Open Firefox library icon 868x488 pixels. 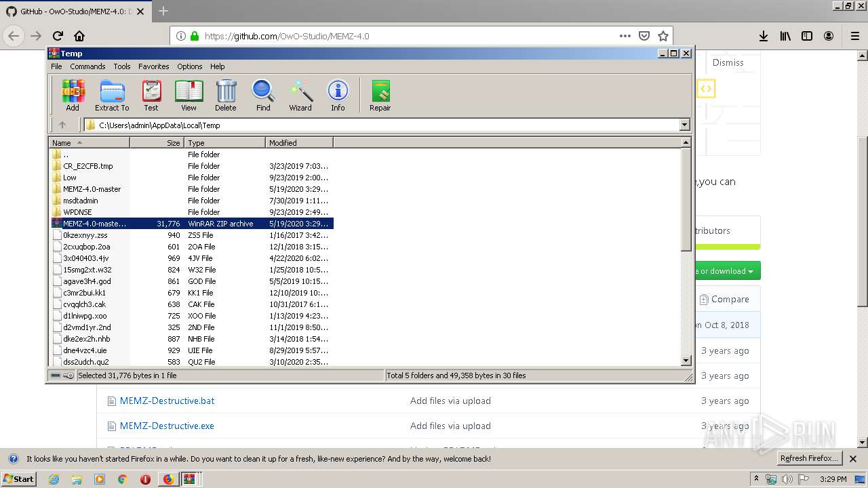[785, 36]
